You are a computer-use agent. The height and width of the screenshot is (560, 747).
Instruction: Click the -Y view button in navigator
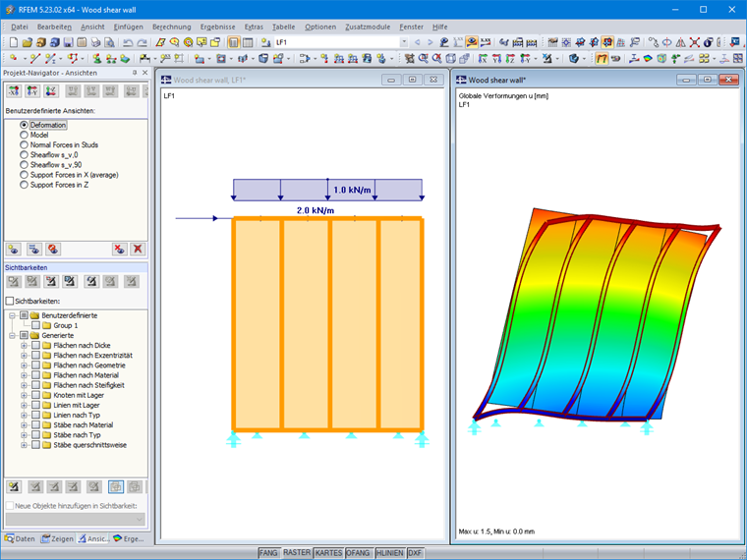tap(32, 90)
